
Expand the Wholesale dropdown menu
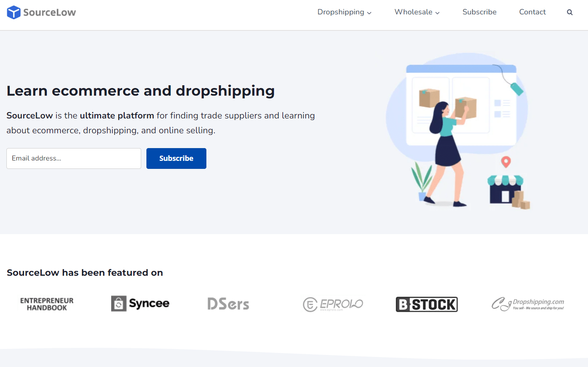tap(414, 12)
